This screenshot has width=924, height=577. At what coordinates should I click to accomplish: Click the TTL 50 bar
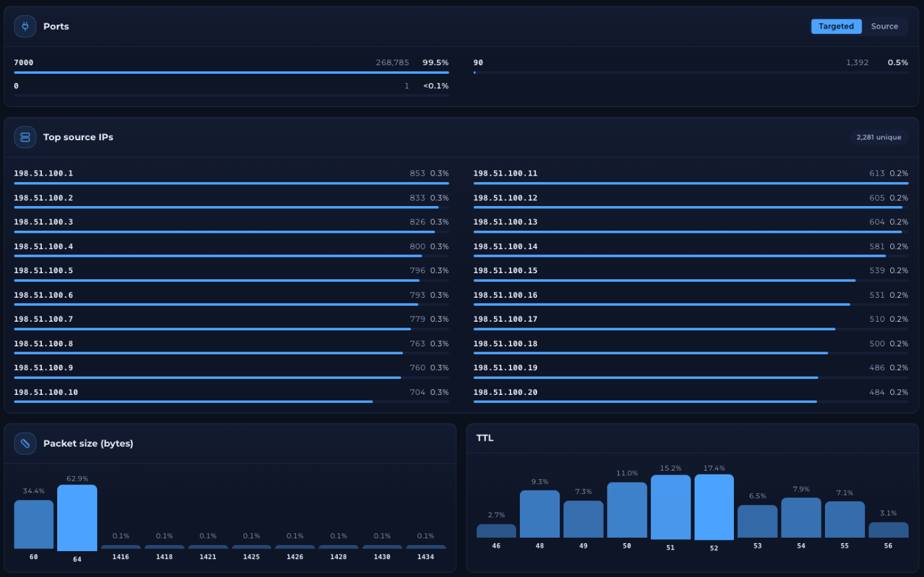tap(627, 510)
